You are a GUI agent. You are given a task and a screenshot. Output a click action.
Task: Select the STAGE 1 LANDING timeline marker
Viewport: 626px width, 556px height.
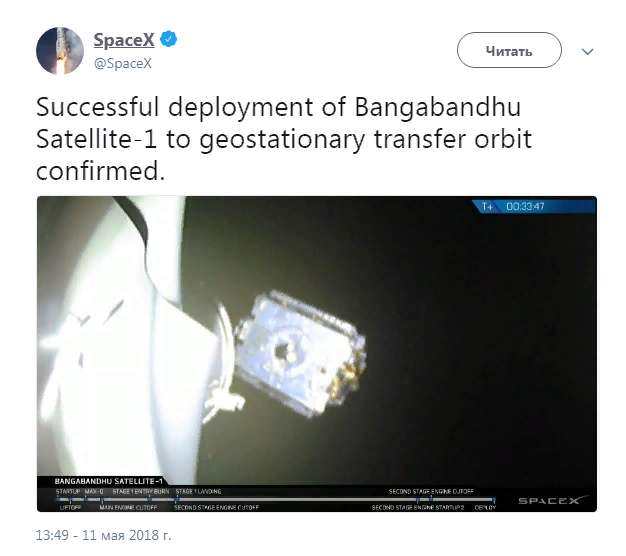click(x=198, y=491)
